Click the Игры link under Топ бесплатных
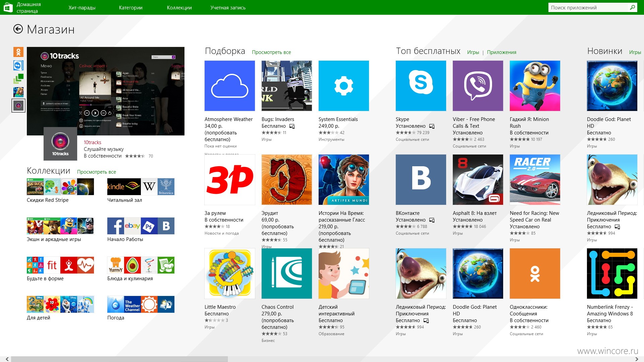This screenshot has height=362, width=644. (473, 52)
